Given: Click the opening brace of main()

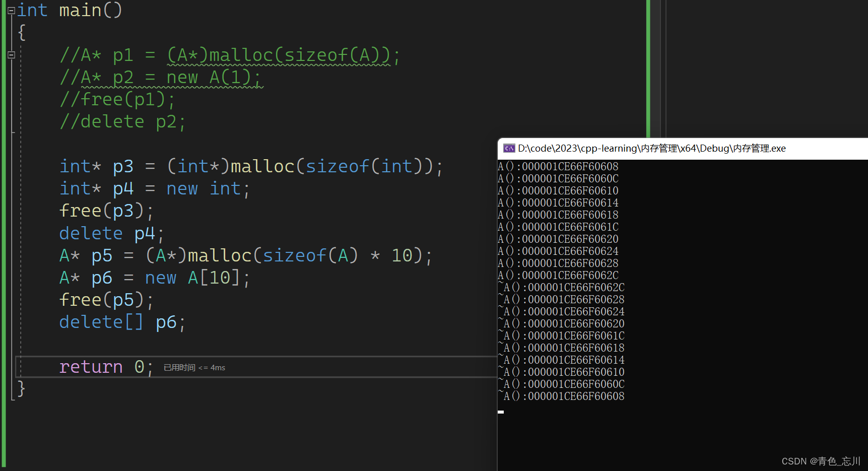Looking at the screenshot, I should click(21, 33).
